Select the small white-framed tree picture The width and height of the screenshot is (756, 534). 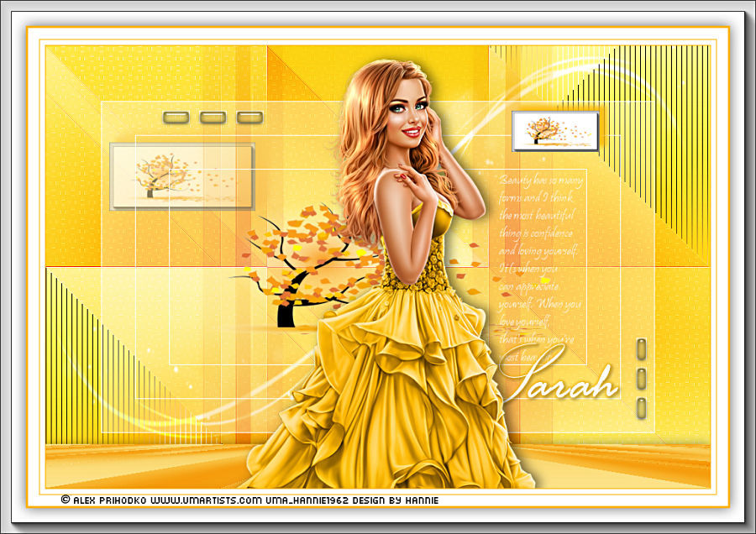click(555, 131)
